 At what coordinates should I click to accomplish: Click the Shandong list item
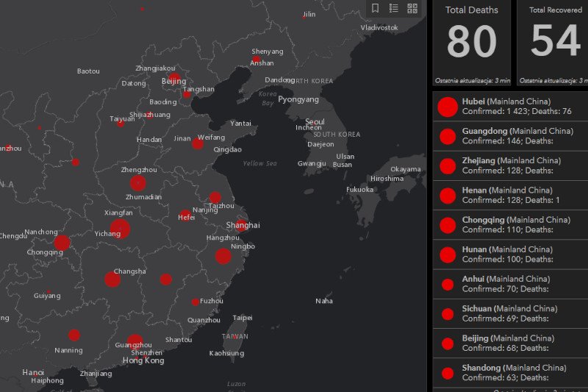[x=509, y=372]
